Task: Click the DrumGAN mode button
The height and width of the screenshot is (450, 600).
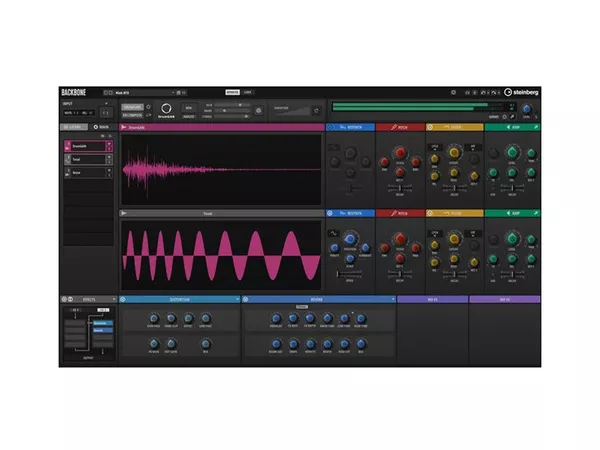Action: tap(132, 107)
